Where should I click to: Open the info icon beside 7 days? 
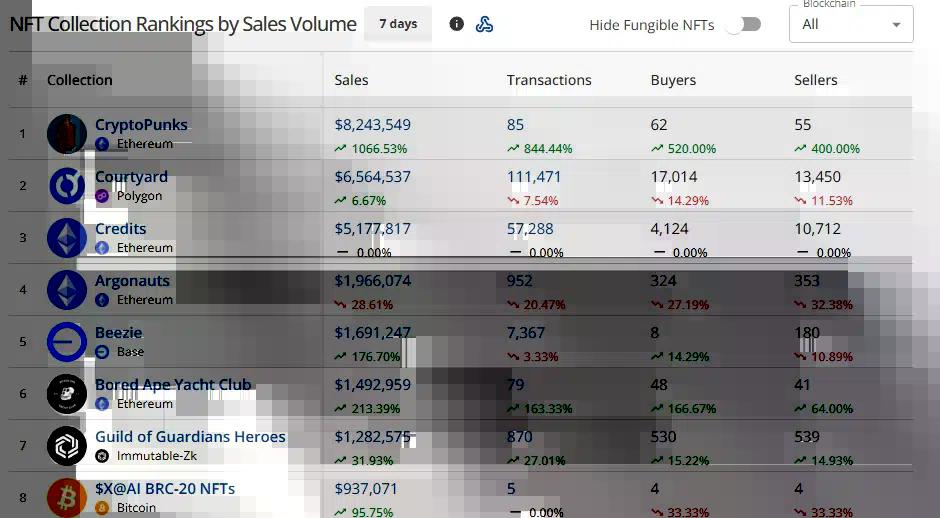[456, 24]
